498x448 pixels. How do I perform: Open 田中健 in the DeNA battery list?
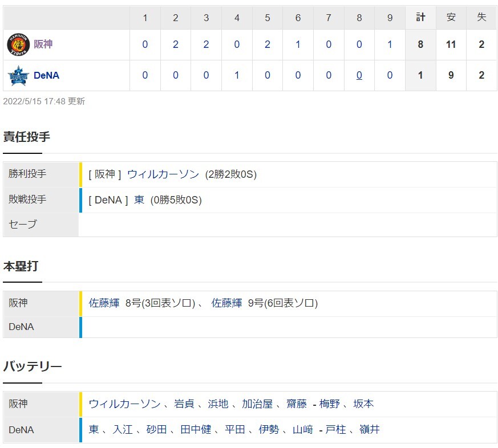point(196,430)
